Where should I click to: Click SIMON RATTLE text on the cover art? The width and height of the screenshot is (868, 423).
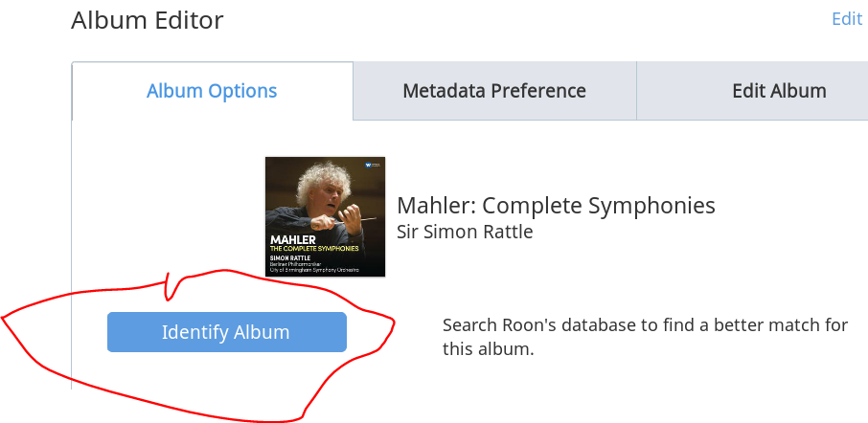point(289,257)
